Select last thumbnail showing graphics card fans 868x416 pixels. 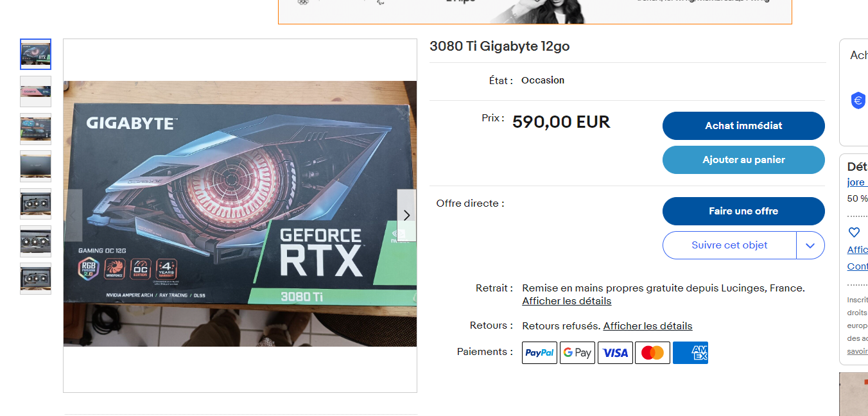point(36,279)
